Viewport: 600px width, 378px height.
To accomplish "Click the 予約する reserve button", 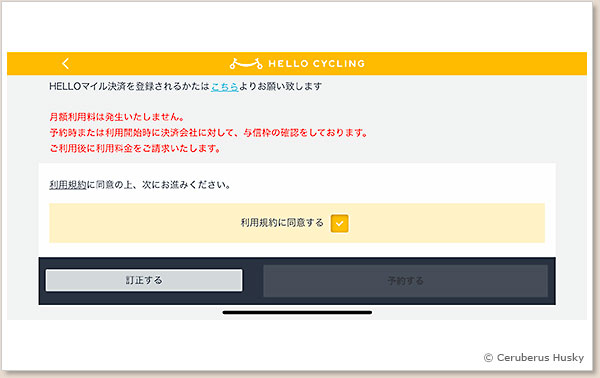I will [x=405, y=281].
